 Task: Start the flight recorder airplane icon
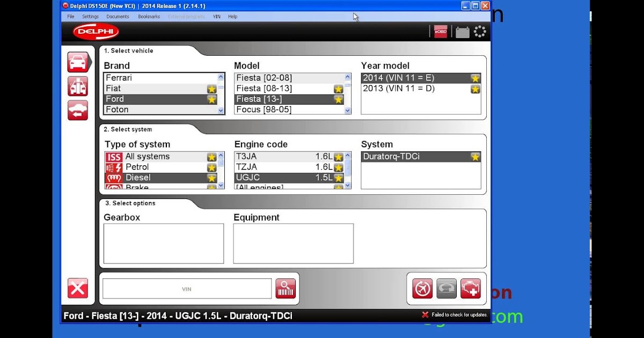[422, 289]
